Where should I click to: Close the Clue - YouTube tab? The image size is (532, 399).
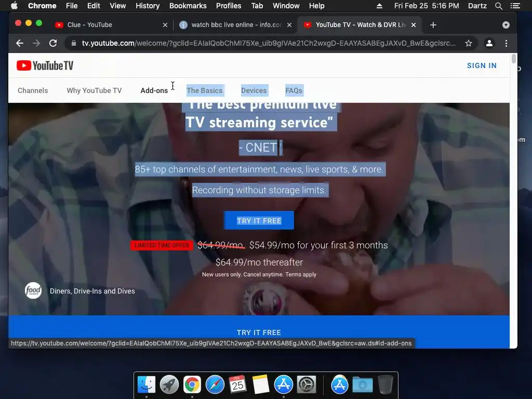point(165,25)
